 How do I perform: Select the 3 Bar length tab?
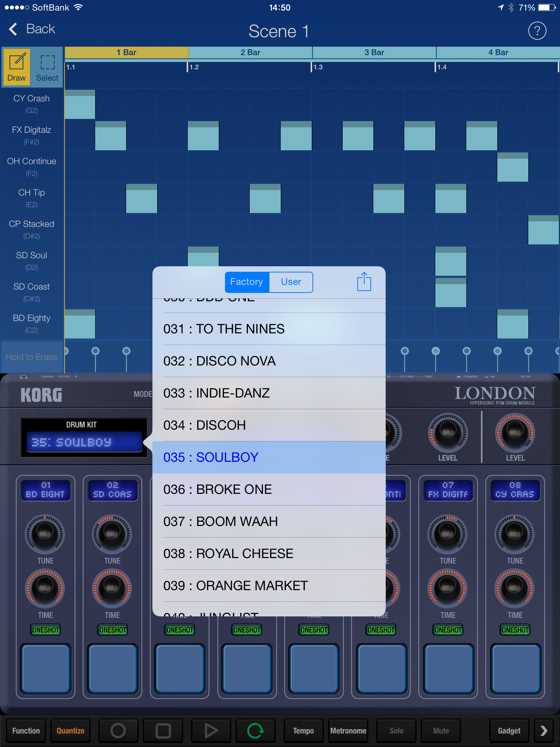pyautogui.click(x=374, y=53)
